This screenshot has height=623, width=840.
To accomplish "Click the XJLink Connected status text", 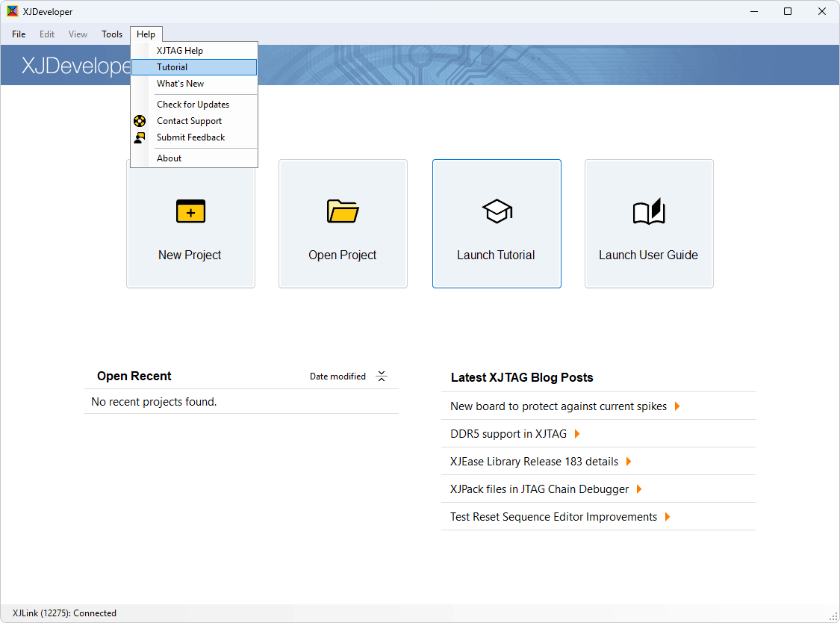I will 65,613.
